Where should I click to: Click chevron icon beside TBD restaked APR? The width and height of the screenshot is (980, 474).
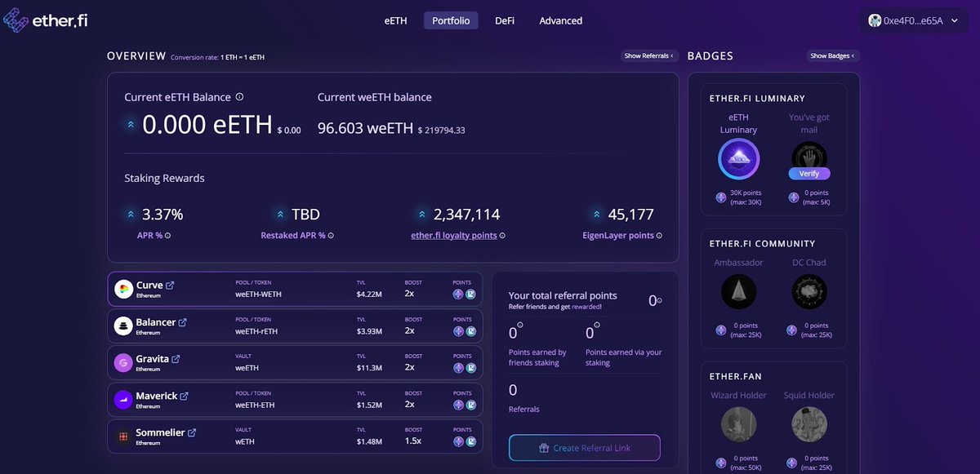tap(280, 215)
